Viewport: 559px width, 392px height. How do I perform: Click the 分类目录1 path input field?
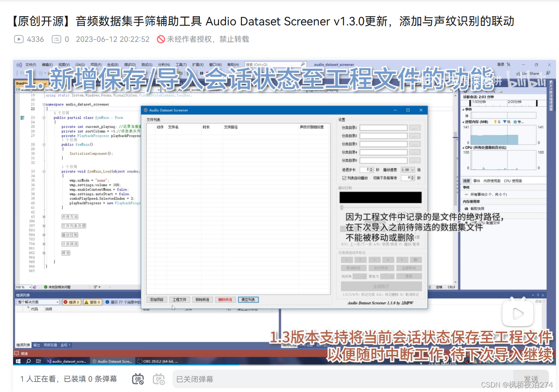click(x=383, y=128)
